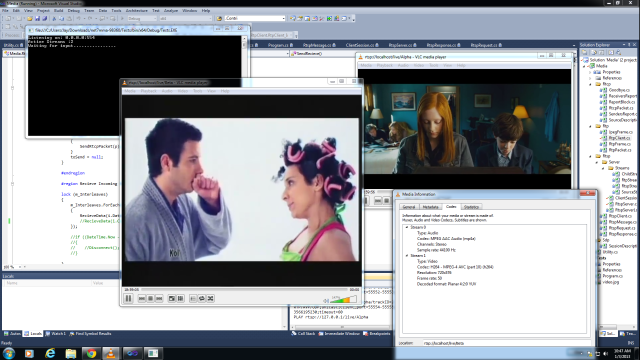Collapse the Stream 1 node

tap(407, 256)
